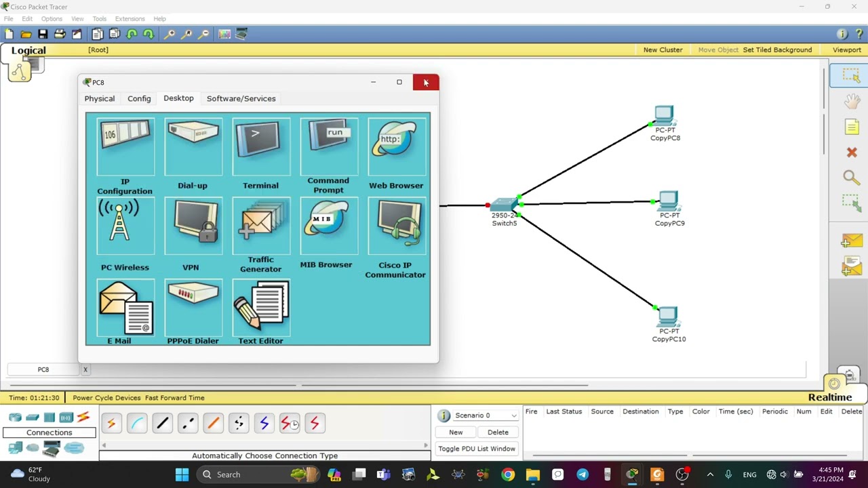This screenshot has height=488, width=868.
Task: Save the file with the floppy disk icon
Action: (43, 34)
